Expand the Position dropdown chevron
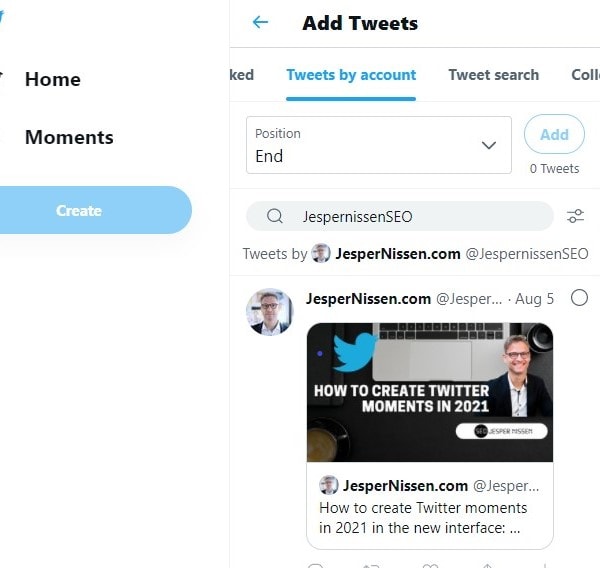 [489, 145]
